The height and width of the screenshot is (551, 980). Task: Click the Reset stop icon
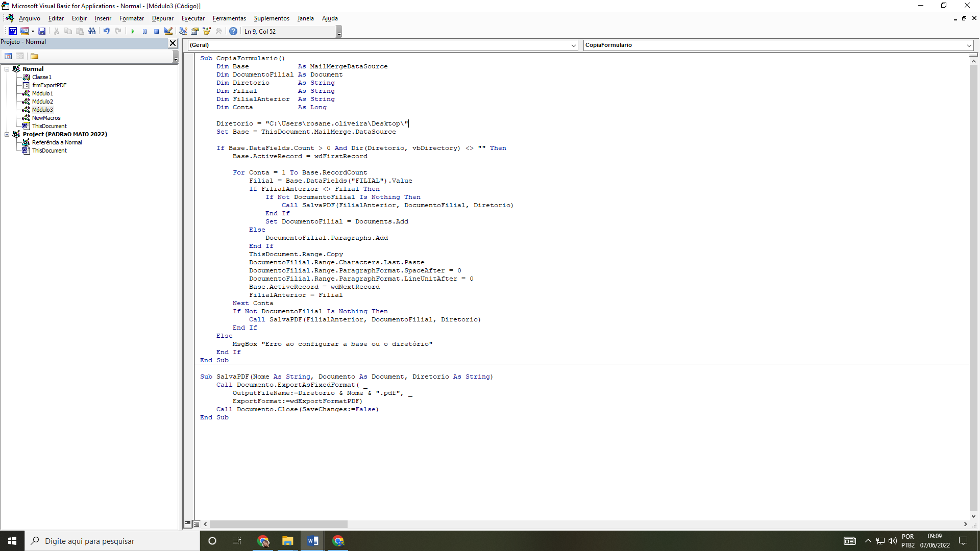point(156,31)
